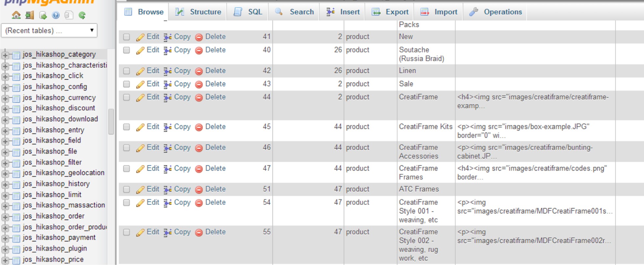644x265 pixels.
Task: Click the green reload navigation icon
Action: pos(82,15)
